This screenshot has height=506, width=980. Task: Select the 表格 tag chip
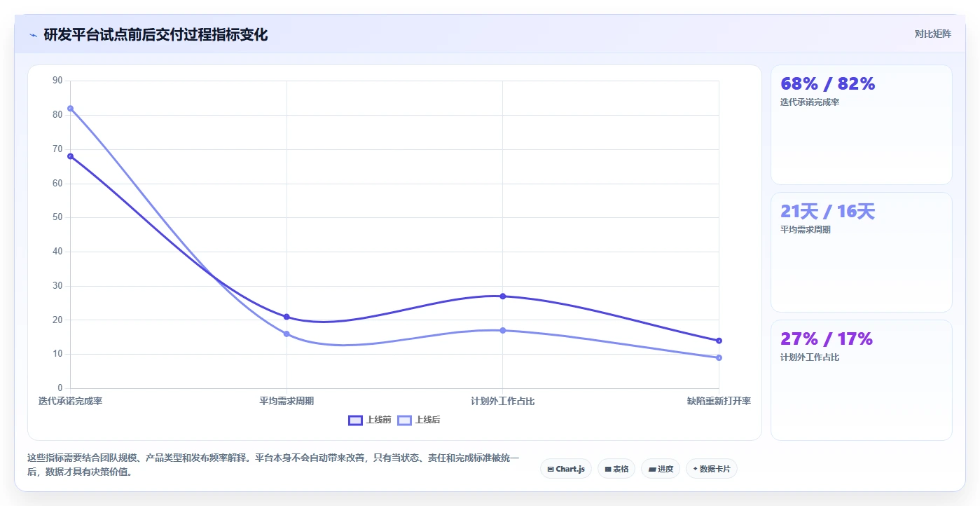616,469
